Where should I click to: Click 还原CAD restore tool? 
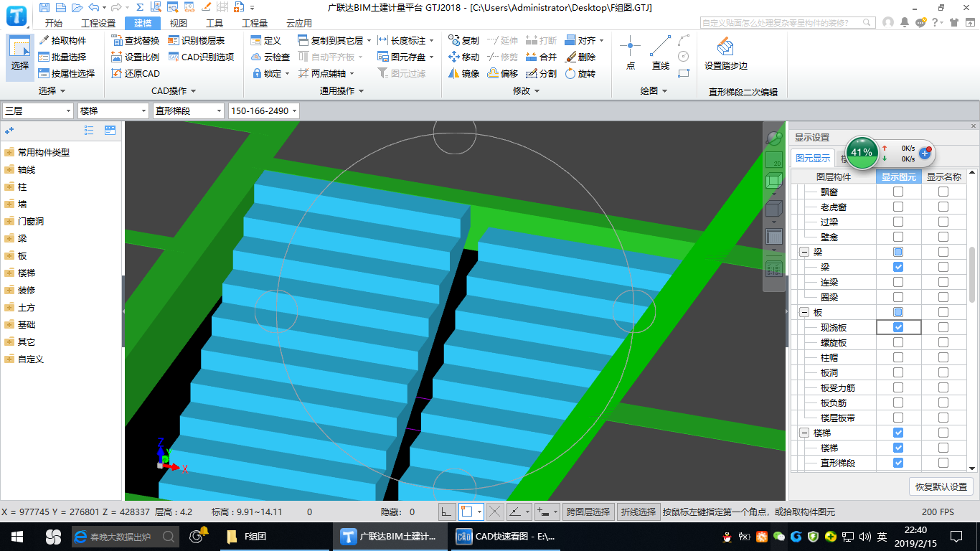136,73
